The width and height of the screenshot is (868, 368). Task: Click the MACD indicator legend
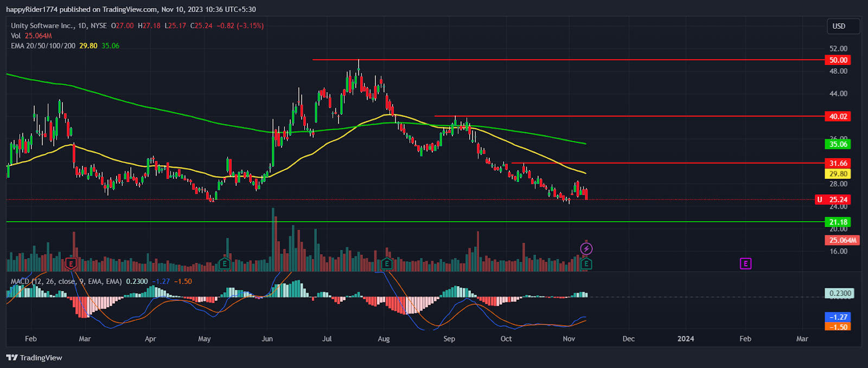tap(67, 281)
